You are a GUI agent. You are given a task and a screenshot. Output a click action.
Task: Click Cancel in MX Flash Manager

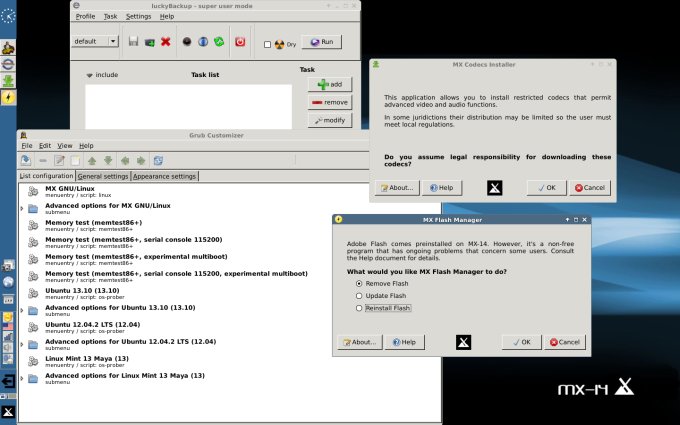click(x=565, y=342)
